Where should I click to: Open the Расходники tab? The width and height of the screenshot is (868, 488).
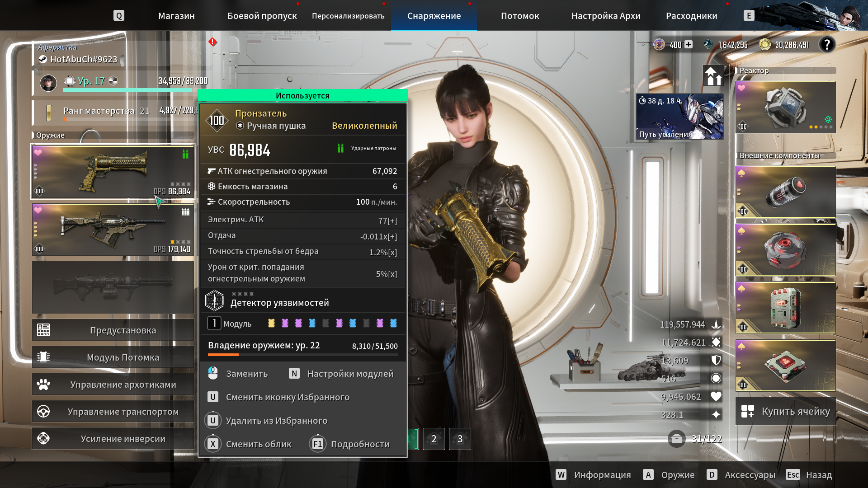691,16
